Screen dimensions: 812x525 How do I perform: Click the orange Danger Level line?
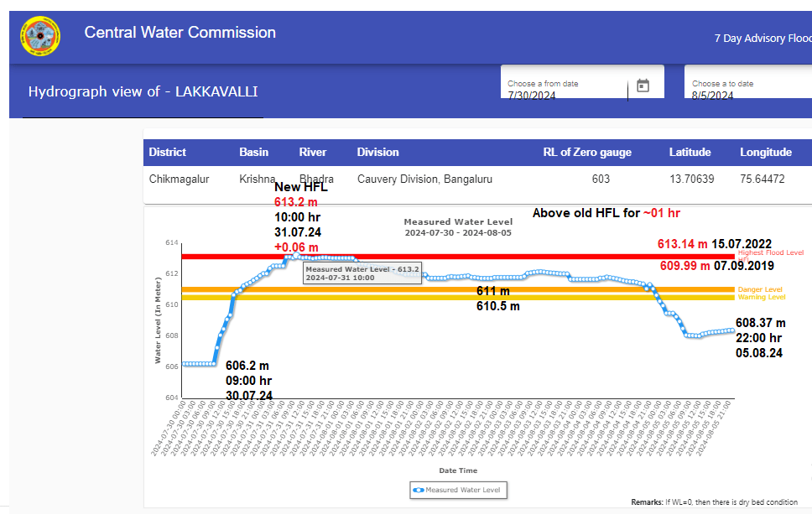click(x=503, y=289)
